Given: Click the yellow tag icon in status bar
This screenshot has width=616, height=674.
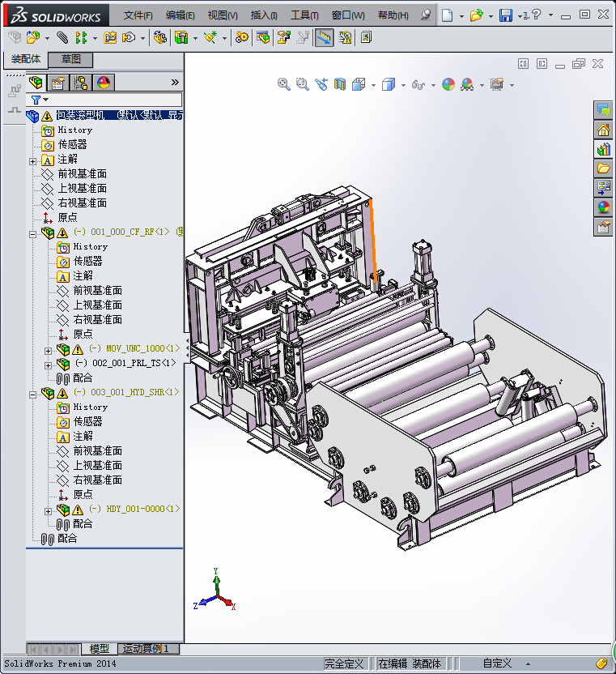Looking at the screenshot, I should click(601, 663).
